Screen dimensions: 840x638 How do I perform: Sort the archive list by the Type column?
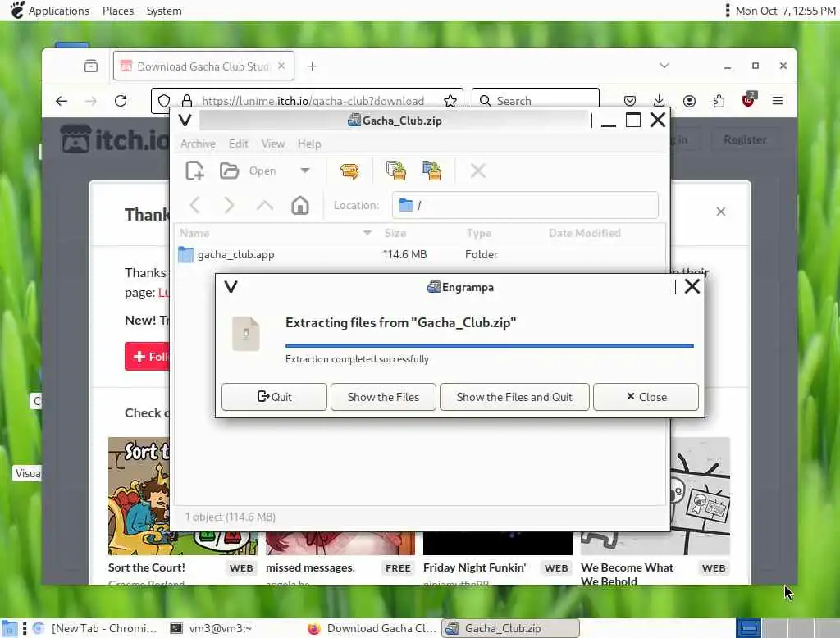478,233
